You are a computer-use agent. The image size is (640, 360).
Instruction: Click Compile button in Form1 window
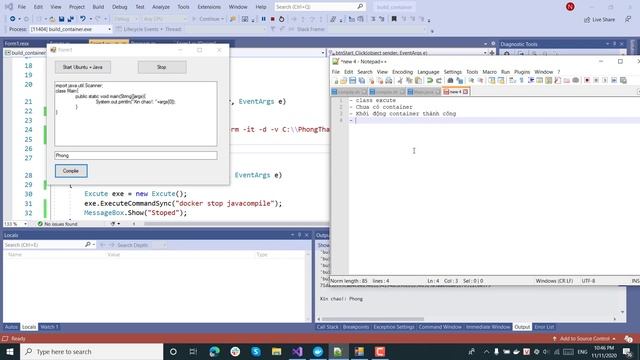[71, 171]
